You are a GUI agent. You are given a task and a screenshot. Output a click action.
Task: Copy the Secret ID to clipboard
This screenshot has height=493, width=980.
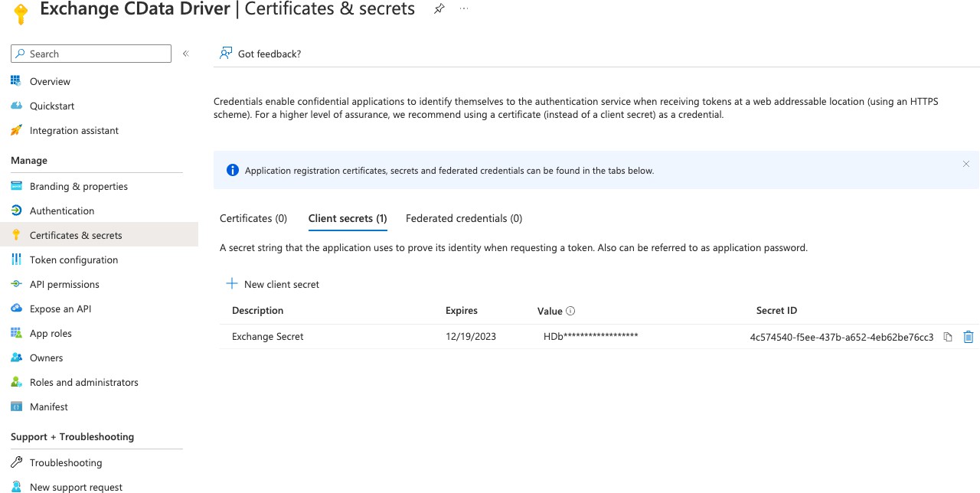(x=948, y=337)
